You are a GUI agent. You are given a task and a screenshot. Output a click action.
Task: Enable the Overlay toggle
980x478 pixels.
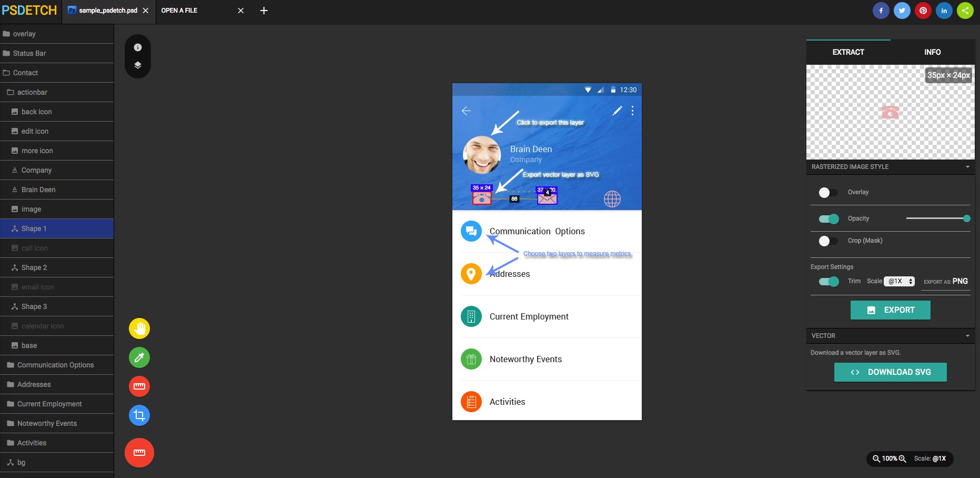828,193
